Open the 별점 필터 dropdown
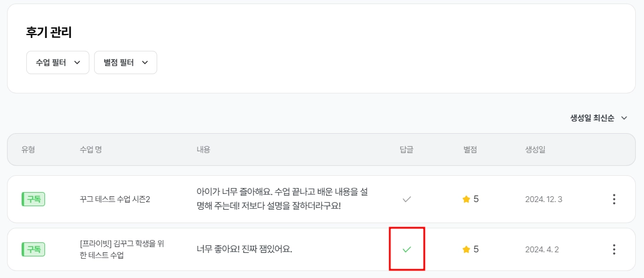The image size is (644, 278). (x=125, y=62)
